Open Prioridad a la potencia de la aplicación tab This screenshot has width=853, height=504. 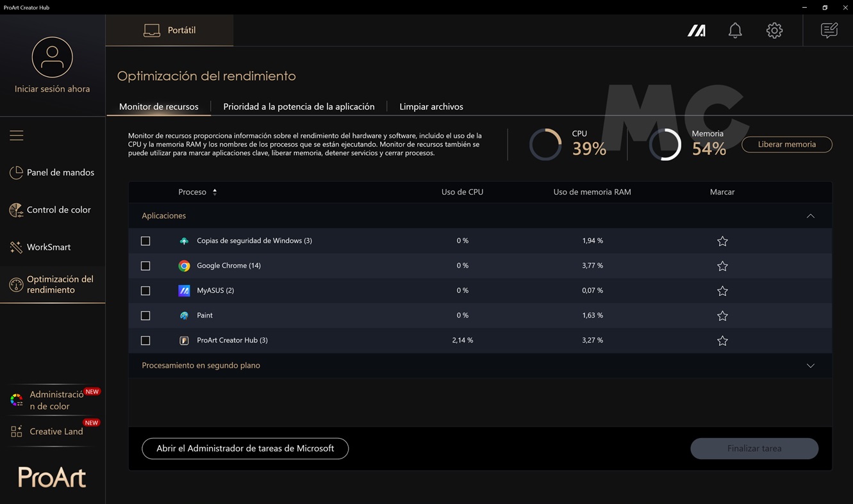[299, 106]
